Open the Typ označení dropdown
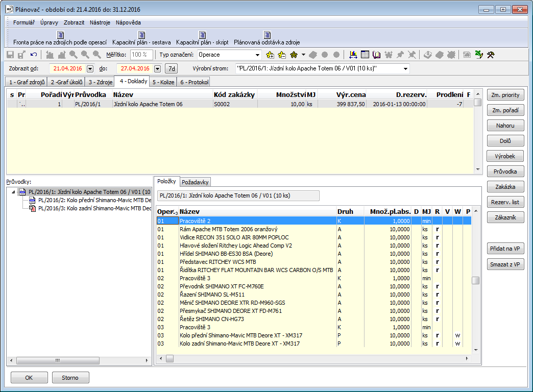The image size is (533, 392). [x=257, y=55]
